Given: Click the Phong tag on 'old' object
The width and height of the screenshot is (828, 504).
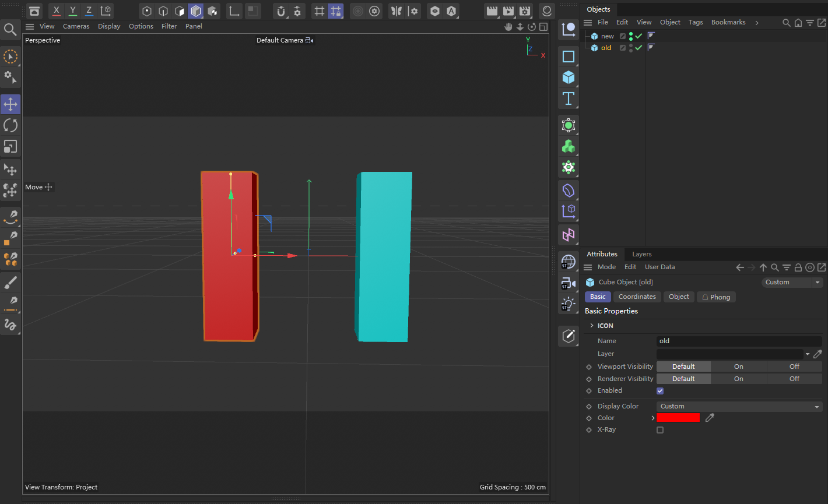Looking at the screenshot, I should (x=651, y=47).
